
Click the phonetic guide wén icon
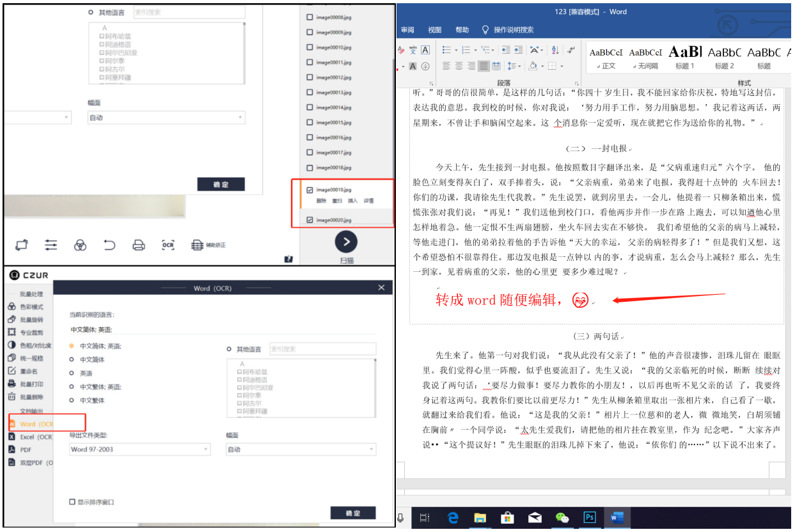pos(413,50)
